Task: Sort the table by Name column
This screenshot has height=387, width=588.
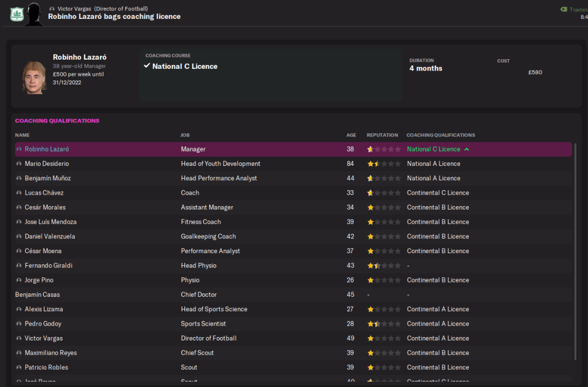Action: tap(22, 135)
